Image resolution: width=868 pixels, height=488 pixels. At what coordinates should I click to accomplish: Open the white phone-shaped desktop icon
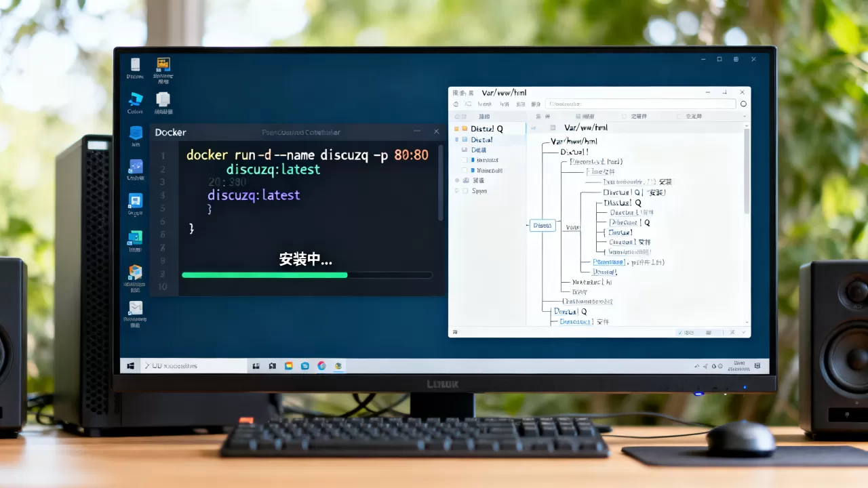click(x=135, y=65)
